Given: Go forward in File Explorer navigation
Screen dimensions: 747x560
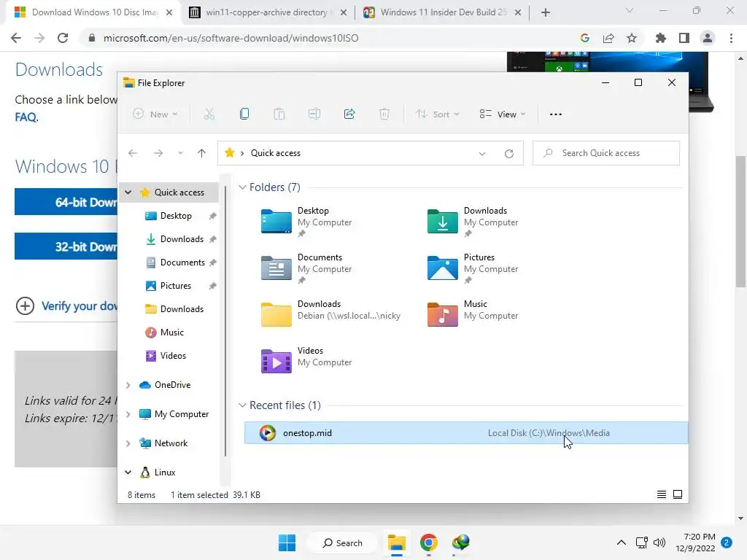Looking at the screenshot, I should coord(158,153).
